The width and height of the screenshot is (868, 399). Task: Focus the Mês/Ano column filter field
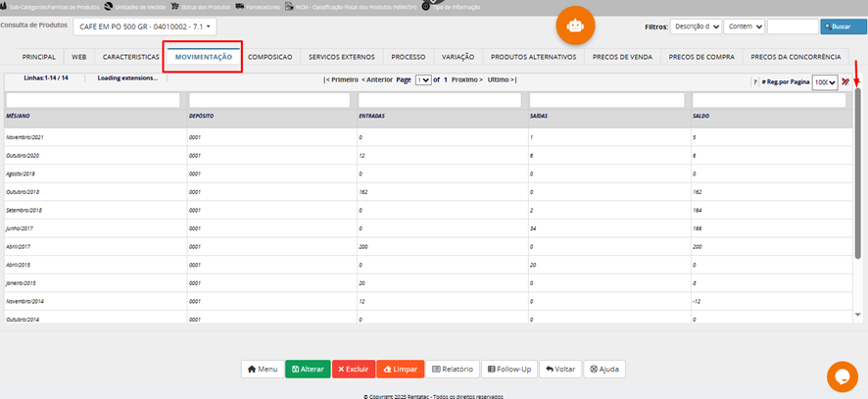93,100
